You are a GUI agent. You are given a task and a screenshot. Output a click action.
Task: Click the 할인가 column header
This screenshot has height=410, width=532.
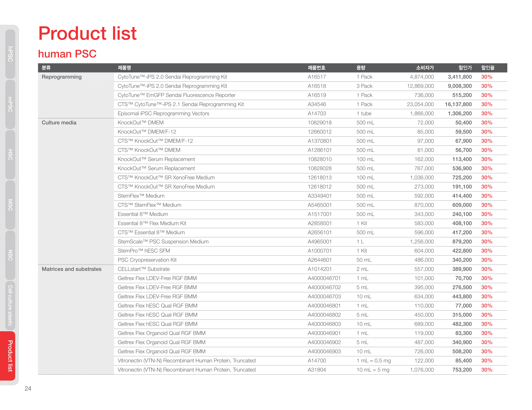click(465, 68)
